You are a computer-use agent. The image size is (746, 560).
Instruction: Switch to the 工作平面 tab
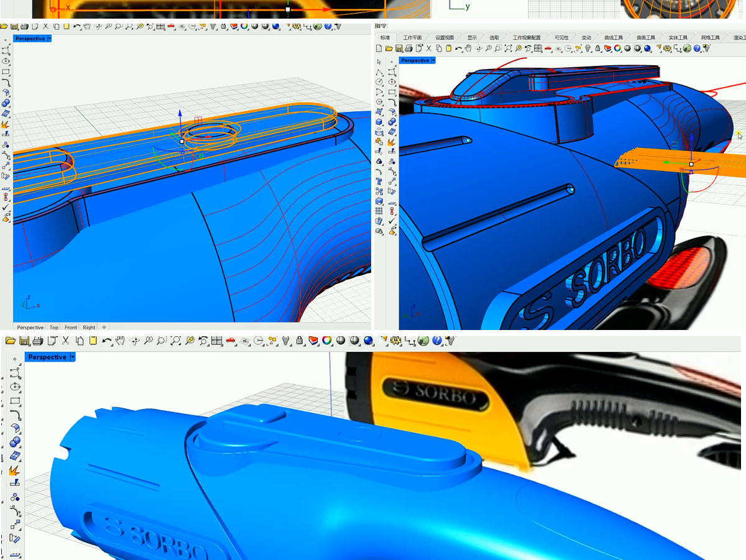412,37
